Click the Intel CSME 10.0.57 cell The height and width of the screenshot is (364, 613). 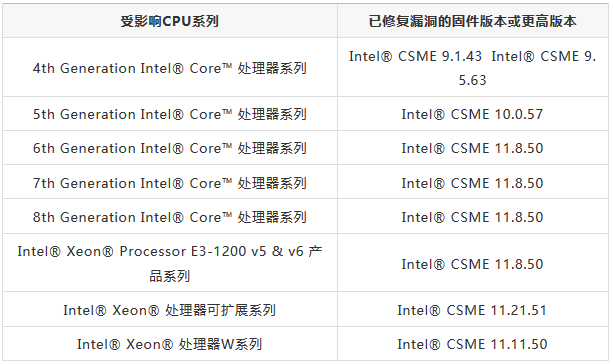click(x=473, y=114)
